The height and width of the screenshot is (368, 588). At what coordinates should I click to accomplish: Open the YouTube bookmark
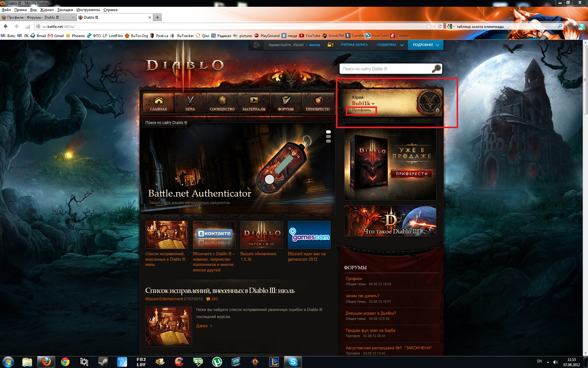coord(310,36)
